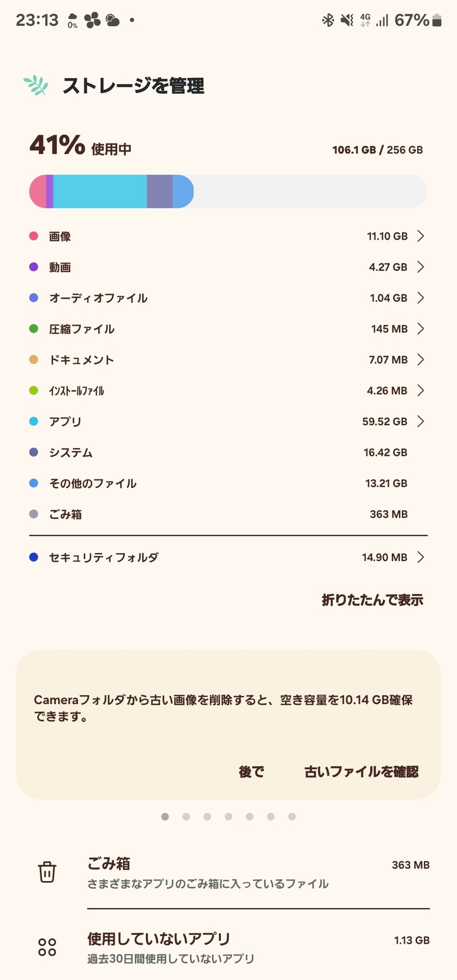Dismiss suggestion with 後で
This screenshot has height=980, width=457.
251,771
